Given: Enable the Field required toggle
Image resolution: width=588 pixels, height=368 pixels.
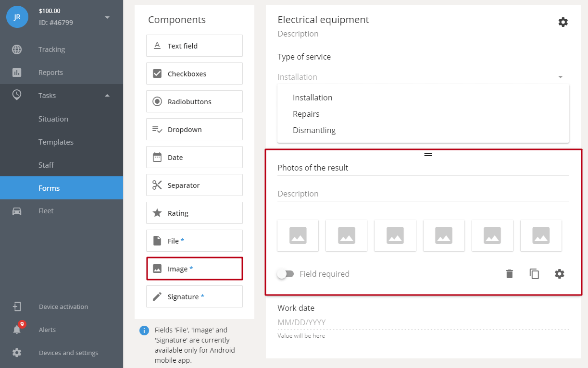Looking at the screenshot, I should [x=286, y=274].
